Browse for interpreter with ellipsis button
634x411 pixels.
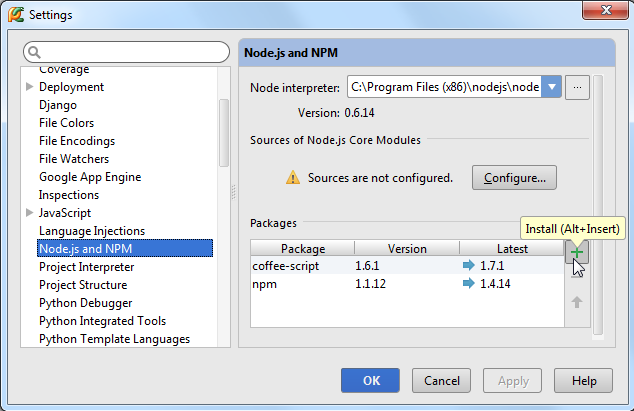tap(577, 87)
